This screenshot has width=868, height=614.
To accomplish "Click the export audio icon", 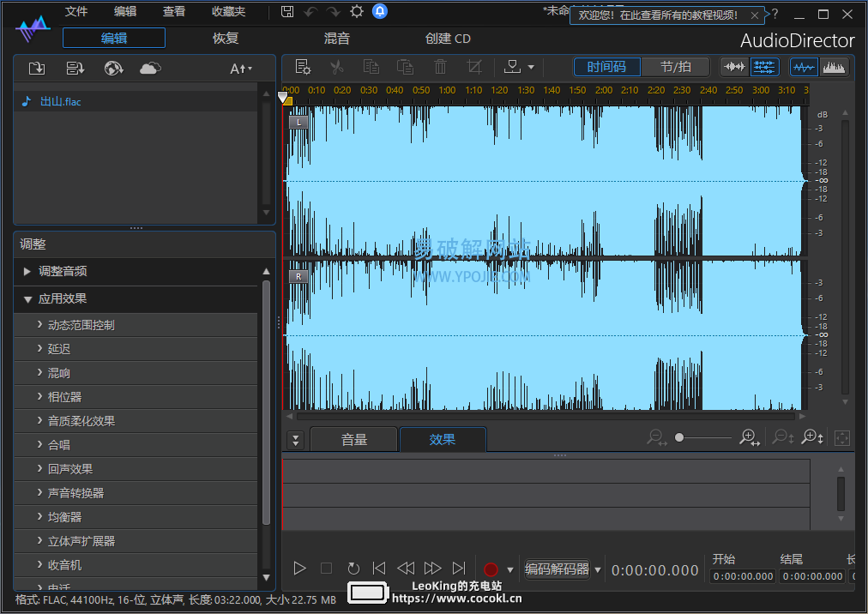I will tap(512, 68).
